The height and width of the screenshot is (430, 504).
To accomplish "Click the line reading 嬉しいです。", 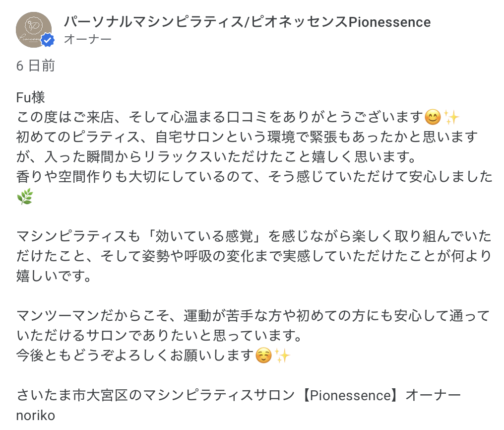I will 55,276.
